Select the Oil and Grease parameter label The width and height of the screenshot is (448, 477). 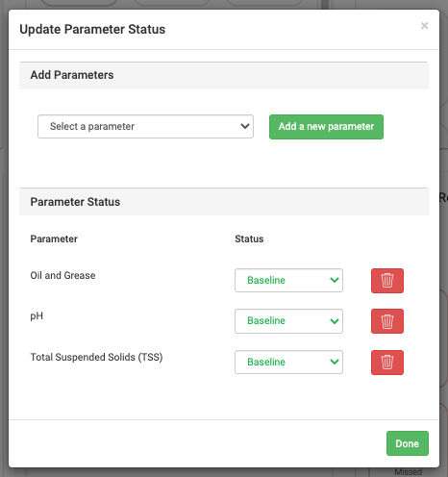click(x=62, y=275)
